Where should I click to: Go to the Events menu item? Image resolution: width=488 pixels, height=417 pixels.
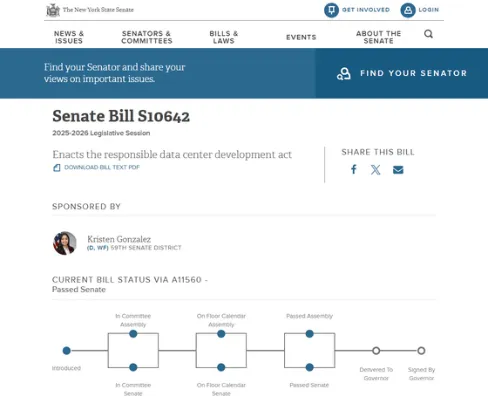pyautogui.click(x=301, y=37)
